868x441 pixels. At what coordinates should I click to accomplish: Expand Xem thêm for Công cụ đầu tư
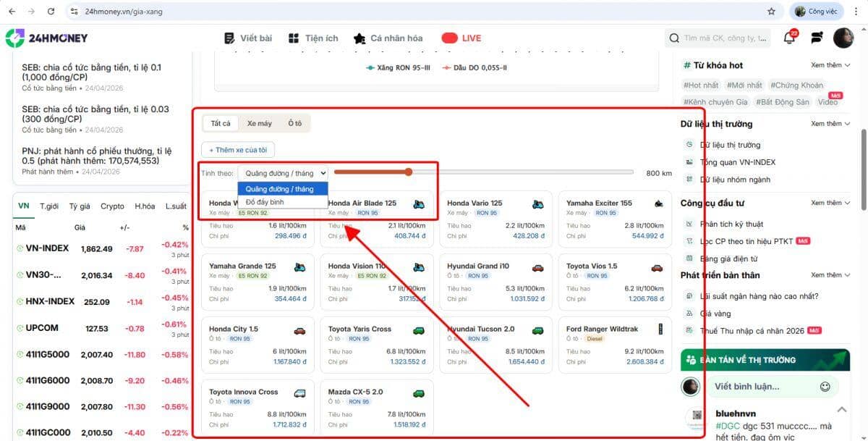pos(830,203)
